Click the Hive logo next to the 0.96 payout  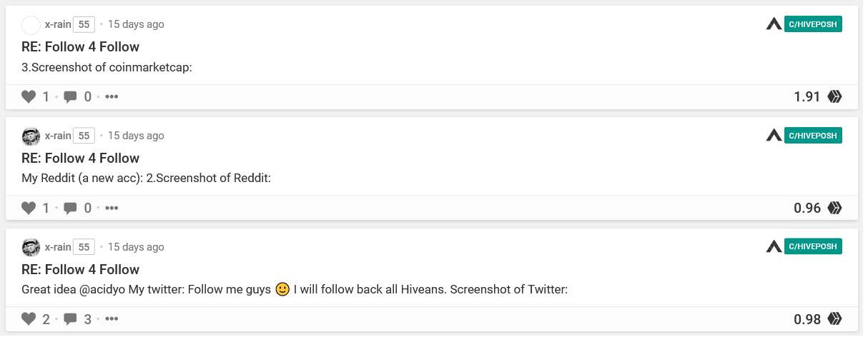[834, 208]
